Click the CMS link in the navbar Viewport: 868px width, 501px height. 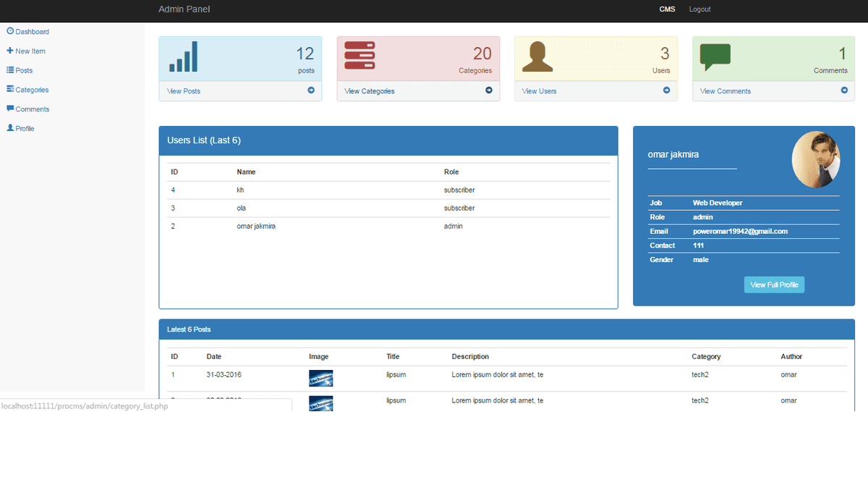(x=667, y=9)
